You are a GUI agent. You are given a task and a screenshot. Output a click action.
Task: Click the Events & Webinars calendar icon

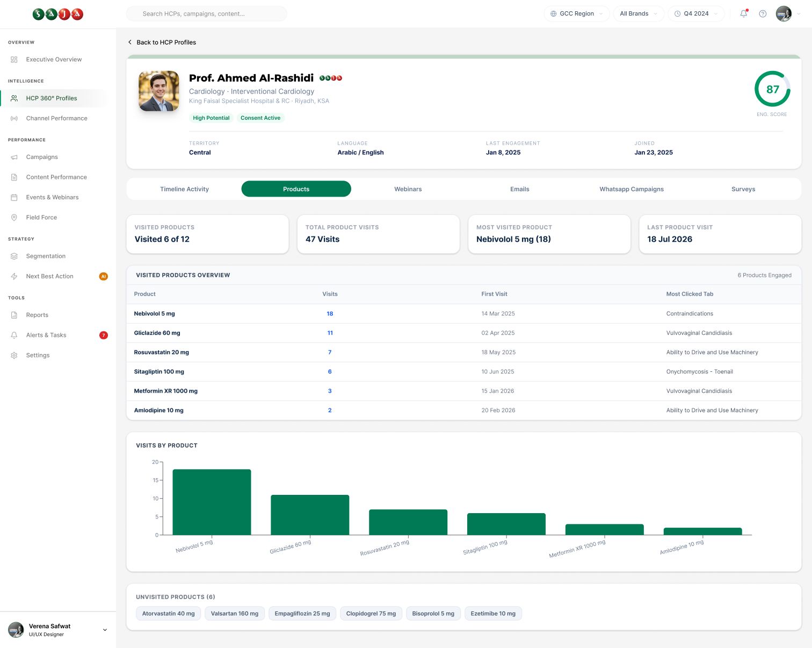pyautogui.click(x=15, y=197)
